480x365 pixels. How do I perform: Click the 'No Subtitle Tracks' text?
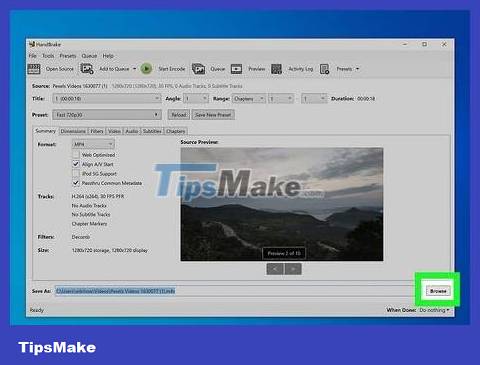pos(91,215)
